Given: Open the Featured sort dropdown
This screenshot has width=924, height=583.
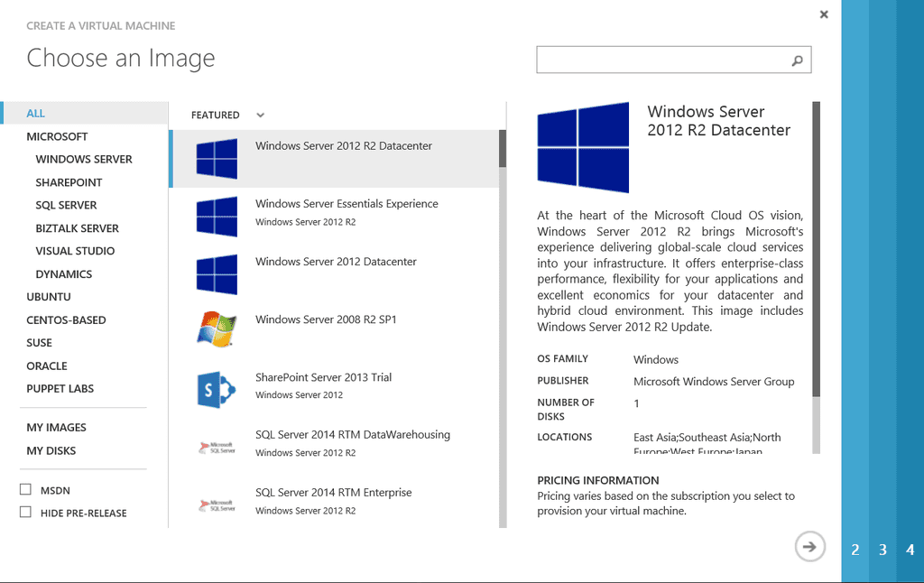Looking at the screenshot, I should pos(227,115).
